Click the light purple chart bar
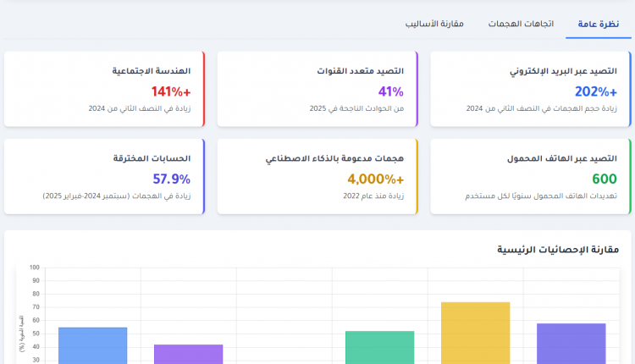The image size is (635, 364). pyautogui.click(x=188, y=355)
